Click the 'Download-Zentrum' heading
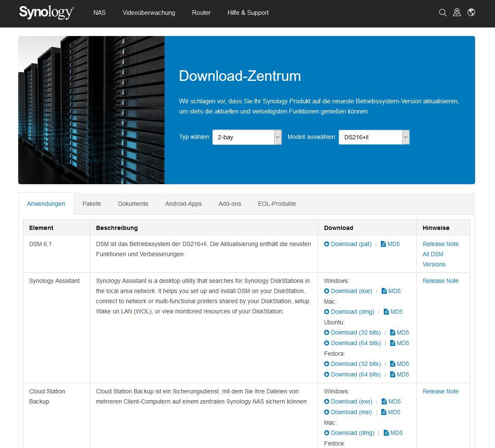The height and width of the screenshot is (448, 495). pos(240,76)
